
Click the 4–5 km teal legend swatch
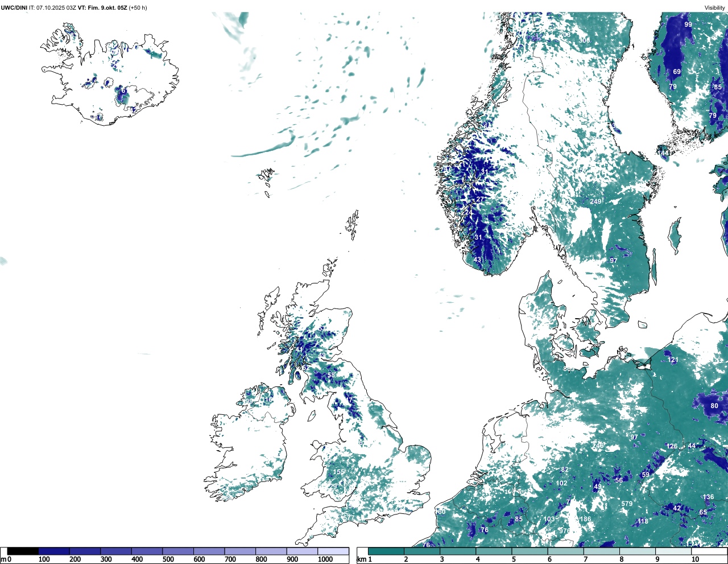pyautogui.click(x=494, y=551)
